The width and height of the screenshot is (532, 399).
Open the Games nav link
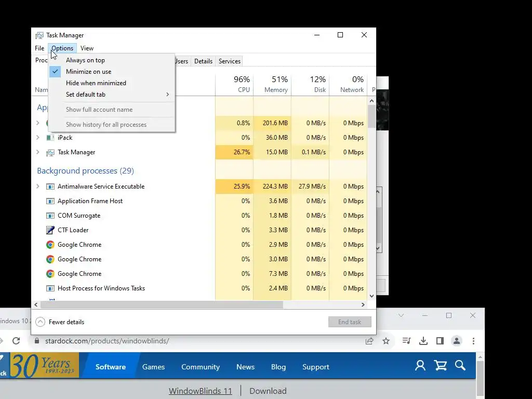(153, 367)
